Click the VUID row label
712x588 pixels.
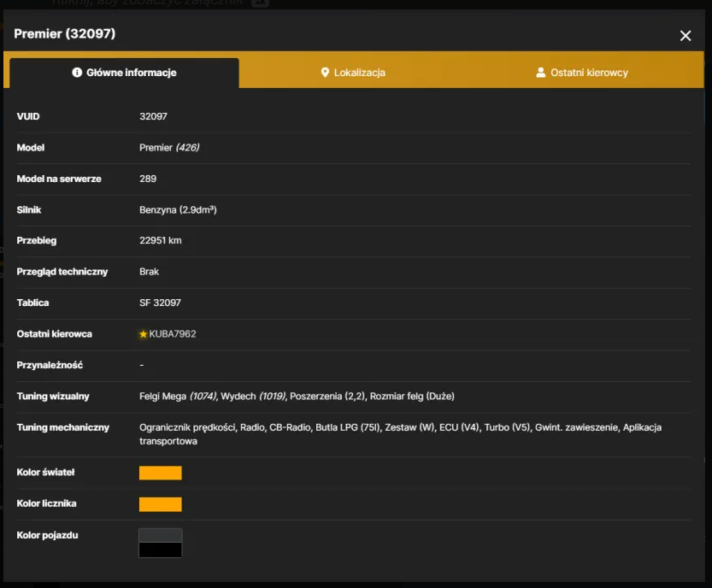(28, 116)
